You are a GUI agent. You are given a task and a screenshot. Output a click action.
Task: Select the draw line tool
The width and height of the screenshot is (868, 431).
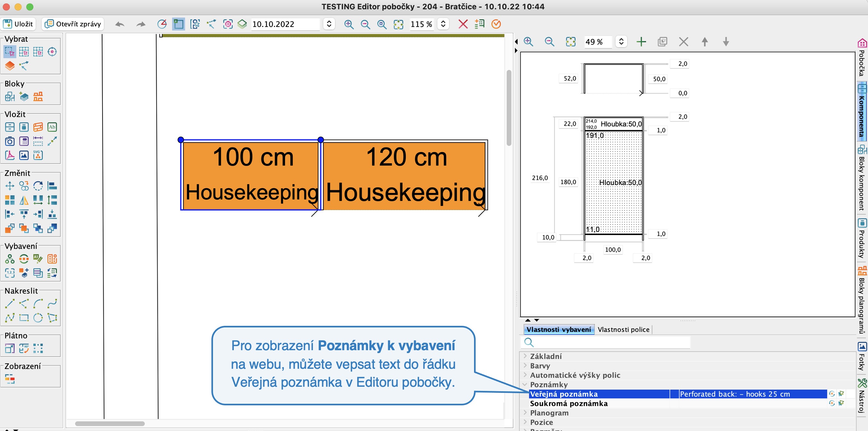click(x=10, y=303)
